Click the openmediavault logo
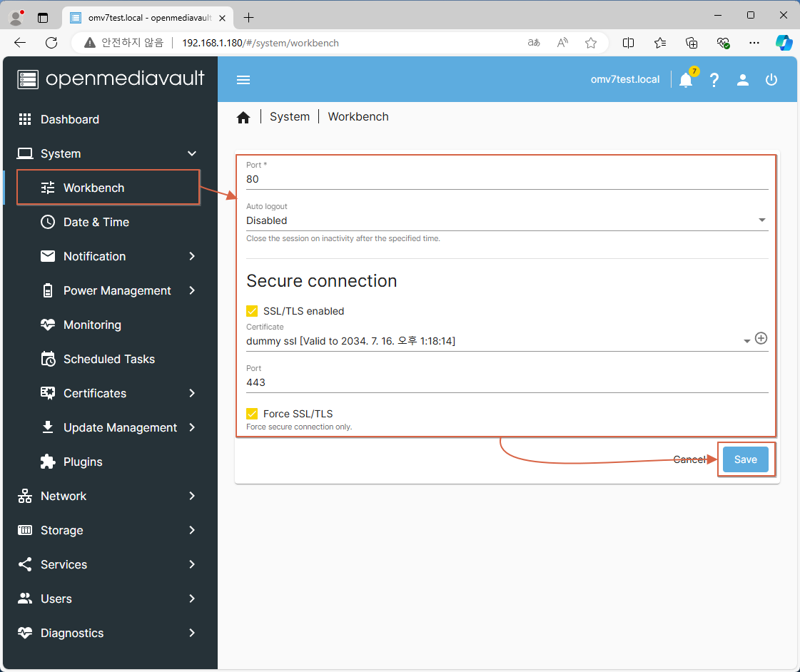This screenshot has width=800, height=672. 111,79
